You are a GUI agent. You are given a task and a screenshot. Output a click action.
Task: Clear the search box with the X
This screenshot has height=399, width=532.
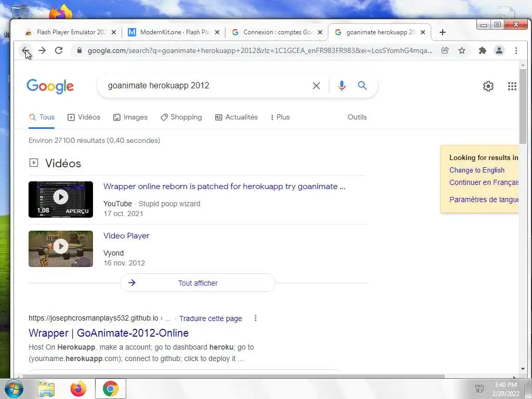point(316,86)
